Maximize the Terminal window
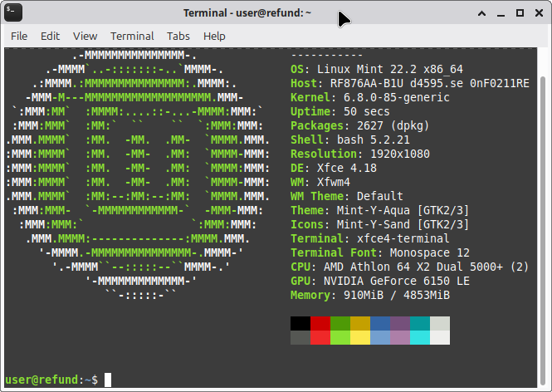 (520, 13)
